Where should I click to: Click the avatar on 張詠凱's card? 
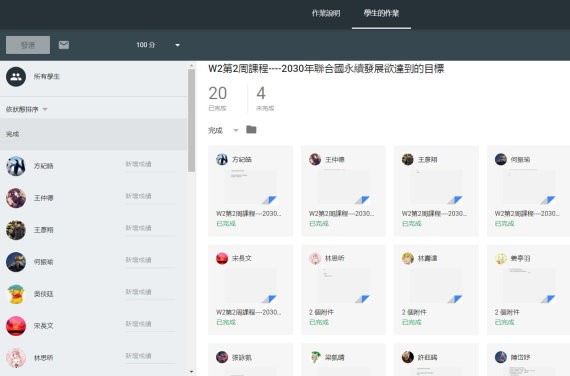tap(222, 357)
